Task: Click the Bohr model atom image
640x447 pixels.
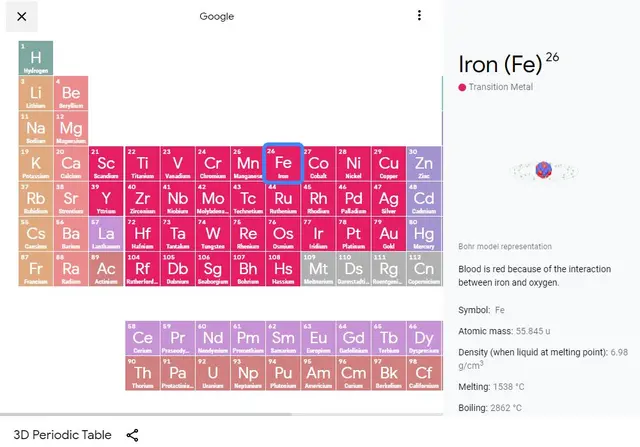Action: (x=543, y=170)
